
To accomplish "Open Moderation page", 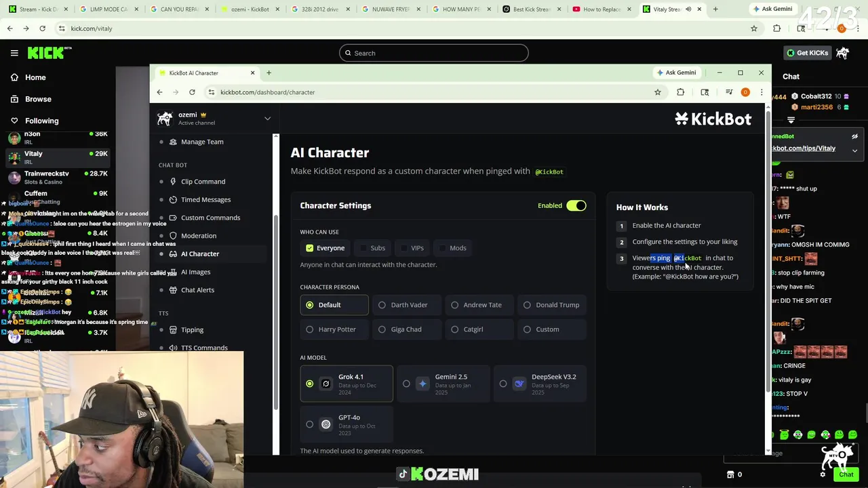I will [x=199, y=236].
